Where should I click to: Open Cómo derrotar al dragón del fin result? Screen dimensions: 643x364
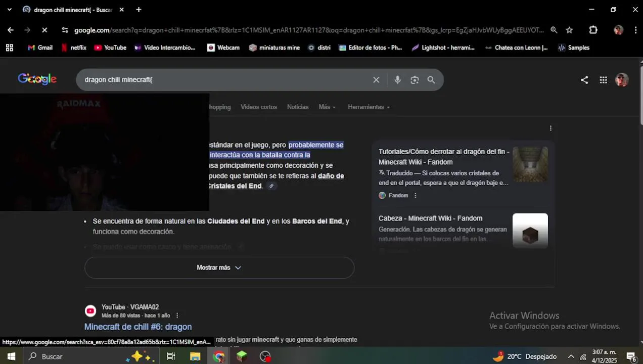(443, 157)
